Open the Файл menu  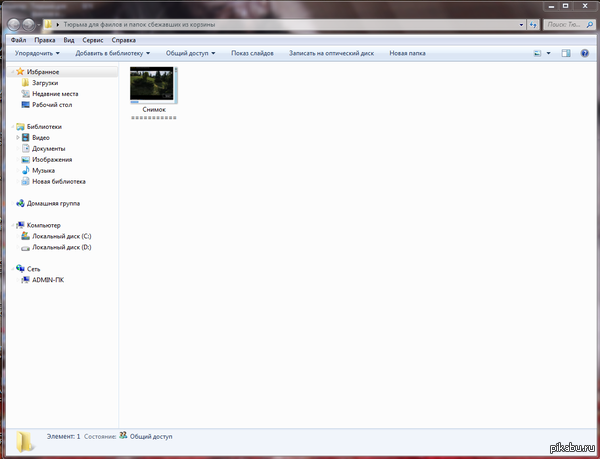click(x=18, y=40)
